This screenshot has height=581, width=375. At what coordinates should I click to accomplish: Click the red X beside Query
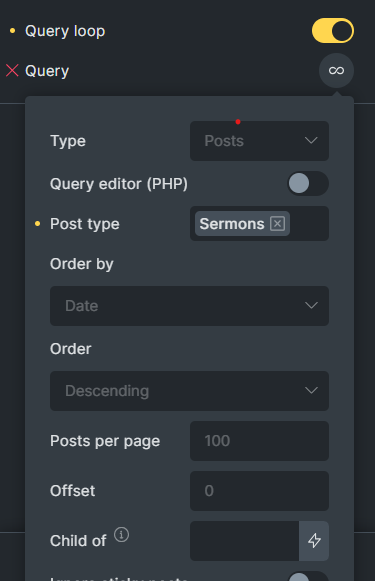point(12,70)
